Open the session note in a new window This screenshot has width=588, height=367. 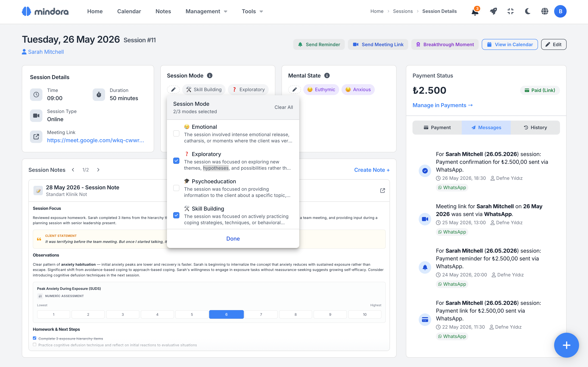tap(383, 191)
